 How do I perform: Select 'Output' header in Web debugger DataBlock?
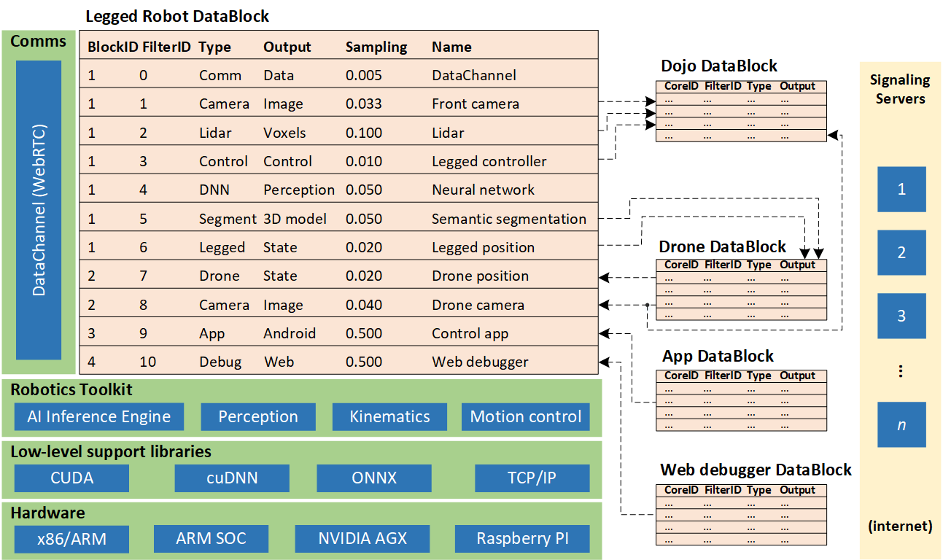click(x=797, y=490)
